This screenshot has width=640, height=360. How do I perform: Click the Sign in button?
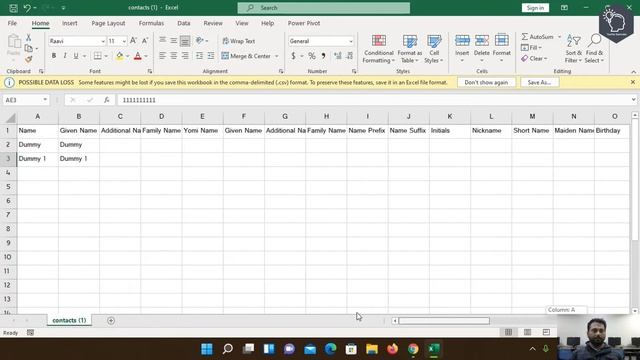535,8
